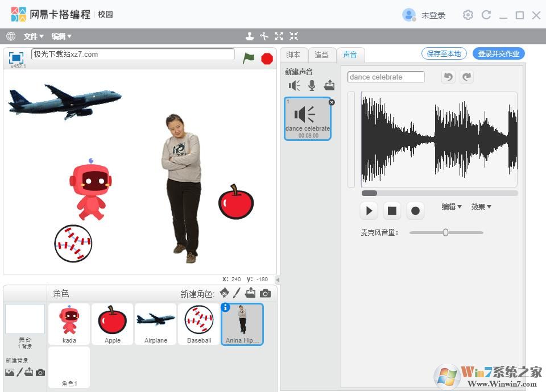Select the scissors delete tool
The image size is (546, 392).
coord(264,36)
